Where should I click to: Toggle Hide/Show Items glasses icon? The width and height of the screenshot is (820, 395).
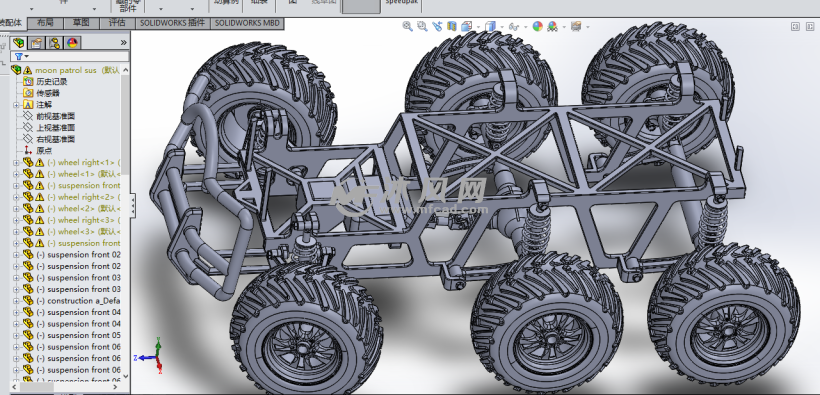click(514, 26)
